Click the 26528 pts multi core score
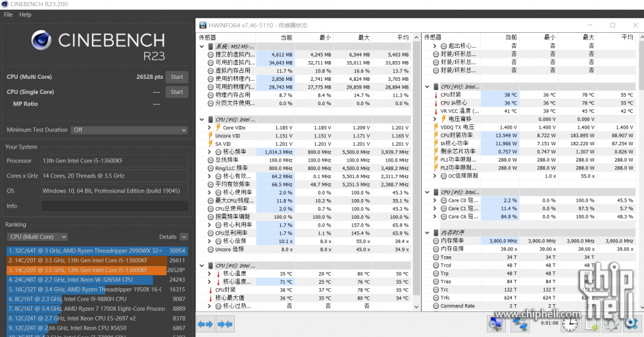Viewport: 644px width, 337px height. 149,77
